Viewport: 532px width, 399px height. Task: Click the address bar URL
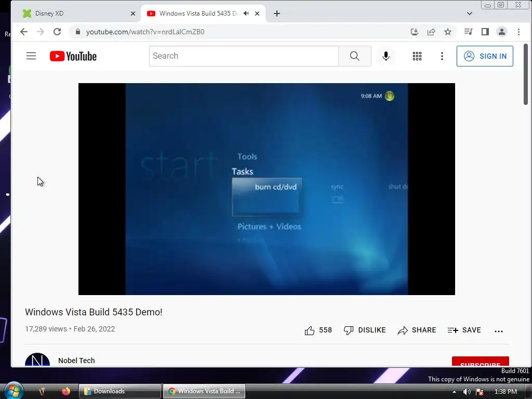(x=145, y=32)
